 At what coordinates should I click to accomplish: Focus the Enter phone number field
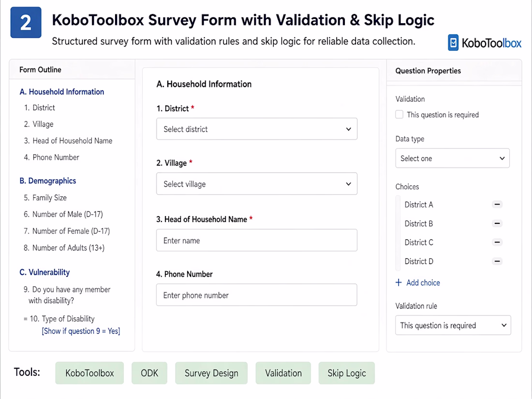[x=256, y=295]
